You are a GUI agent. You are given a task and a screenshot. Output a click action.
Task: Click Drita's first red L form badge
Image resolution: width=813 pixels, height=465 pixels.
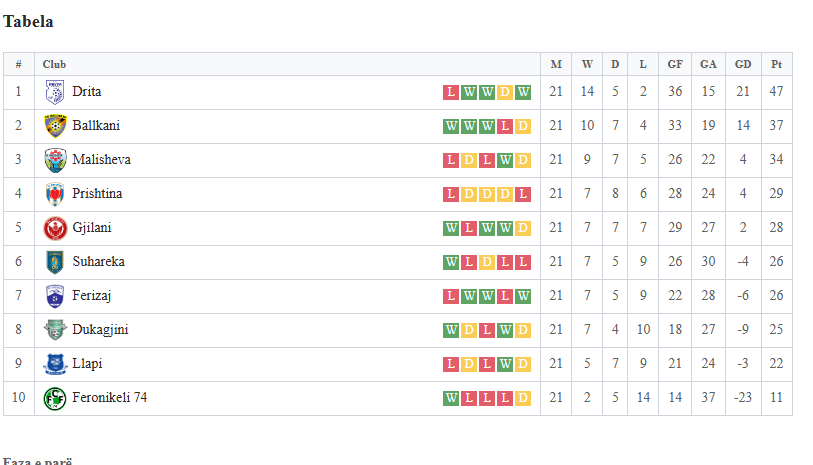pyautogui.click(x=451, y=92)
